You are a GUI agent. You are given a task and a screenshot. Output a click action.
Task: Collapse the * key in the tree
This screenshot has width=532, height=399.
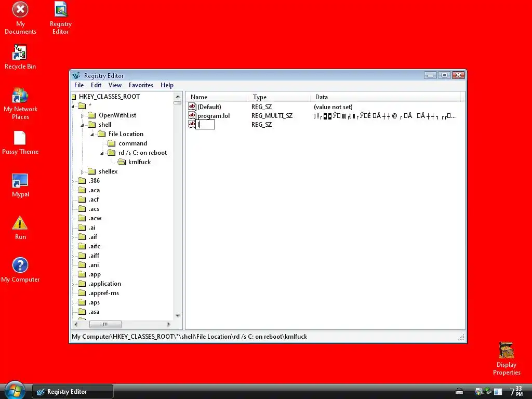[73, 107]
